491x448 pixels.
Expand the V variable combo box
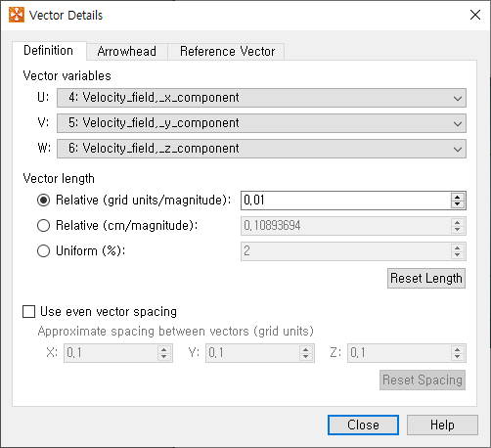261,123
